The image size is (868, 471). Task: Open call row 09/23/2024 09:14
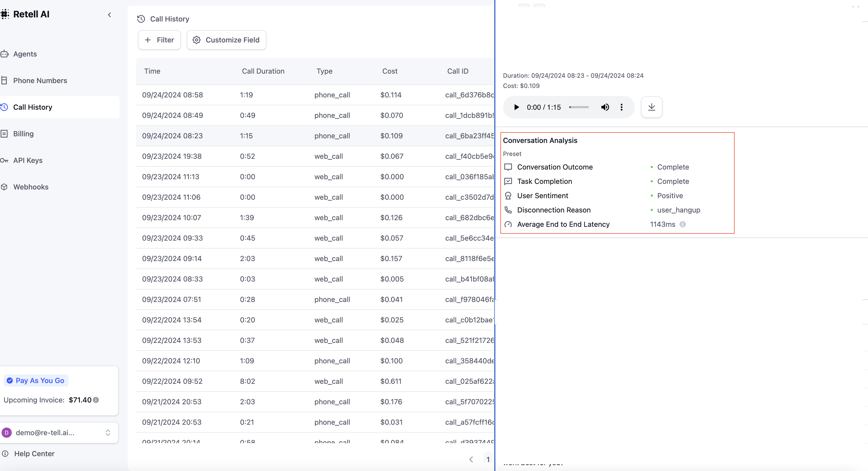coord(315,259)
